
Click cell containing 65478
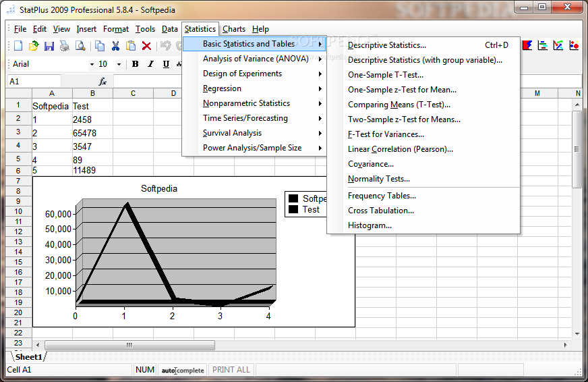tap(92, 133)
